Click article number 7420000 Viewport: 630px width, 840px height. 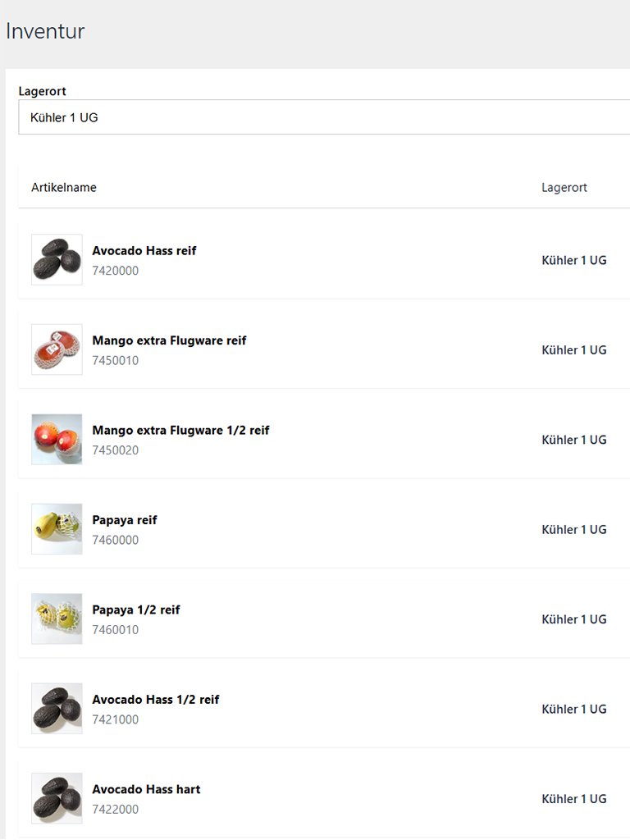pyautogui.click(x=116, y=271)
